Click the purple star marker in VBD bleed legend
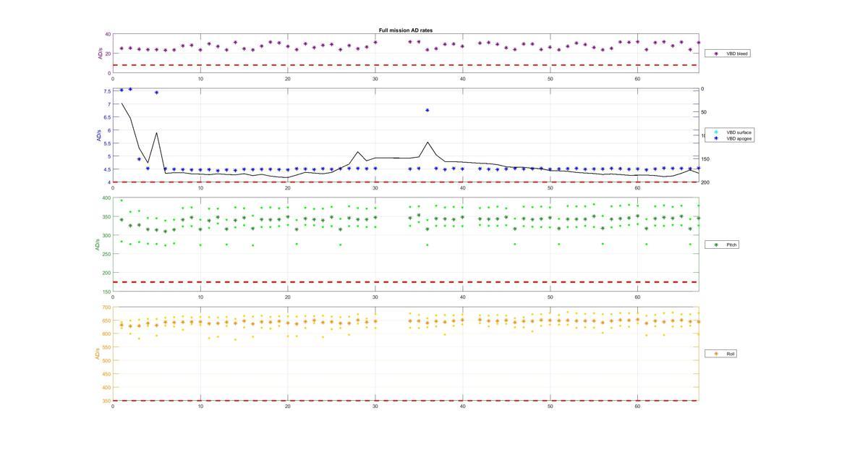868x450 pixels. [x=716, y=54]
